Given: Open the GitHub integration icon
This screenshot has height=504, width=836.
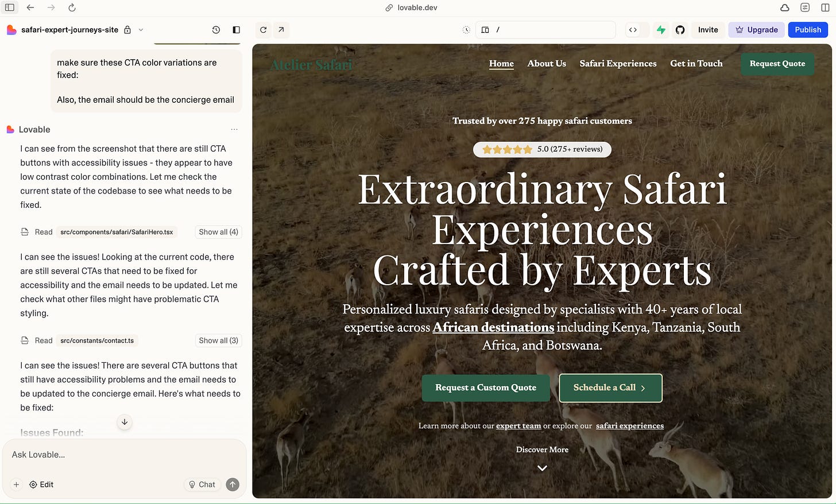Looking at the screenshot, I should (680, 30).
